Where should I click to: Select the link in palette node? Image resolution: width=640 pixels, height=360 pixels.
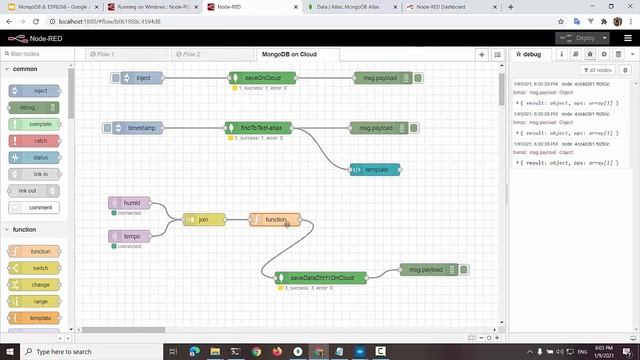click(x=34, y=174)
